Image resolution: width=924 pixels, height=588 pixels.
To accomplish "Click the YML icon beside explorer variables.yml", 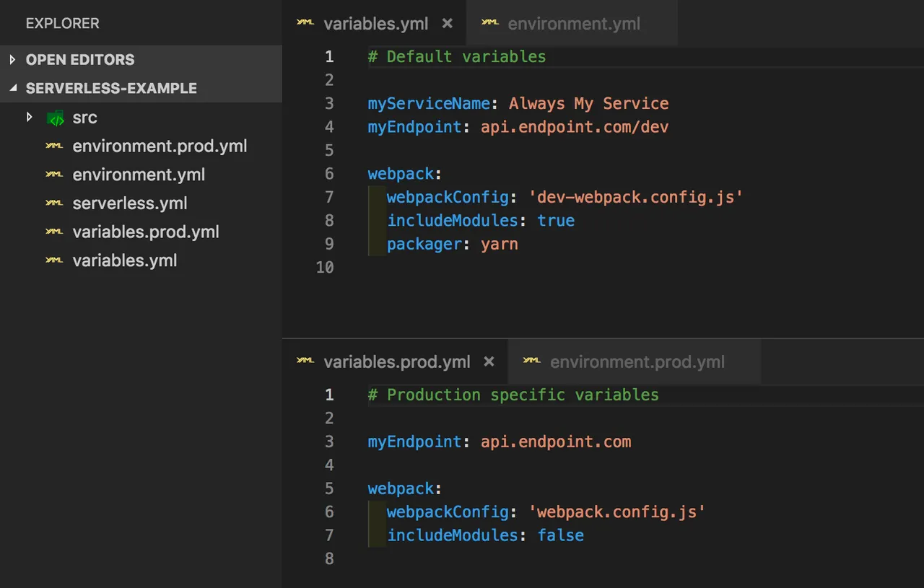I will tap(54, 260).
